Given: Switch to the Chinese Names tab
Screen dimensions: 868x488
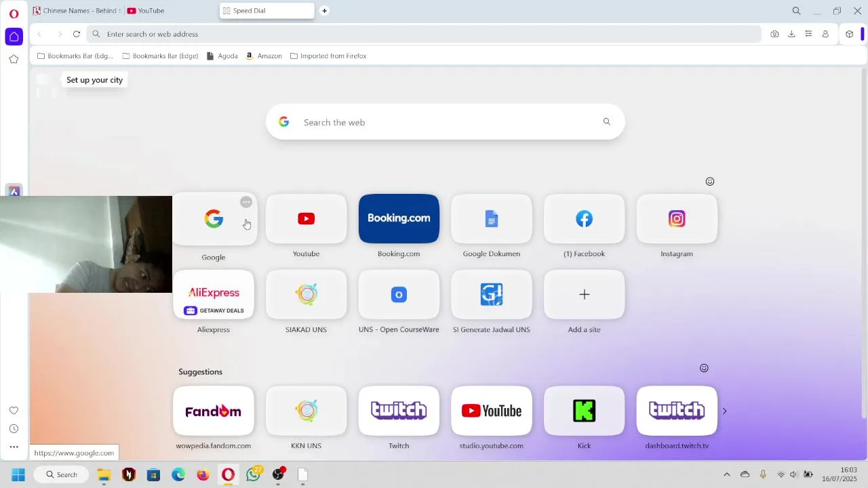Looking at the screenshot, I should [77, 11].
